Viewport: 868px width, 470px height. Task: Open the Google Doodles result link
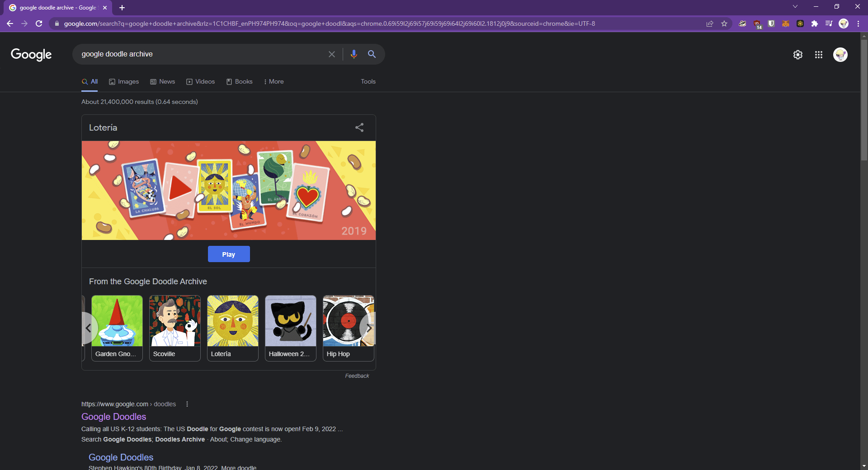pos(114,417)
